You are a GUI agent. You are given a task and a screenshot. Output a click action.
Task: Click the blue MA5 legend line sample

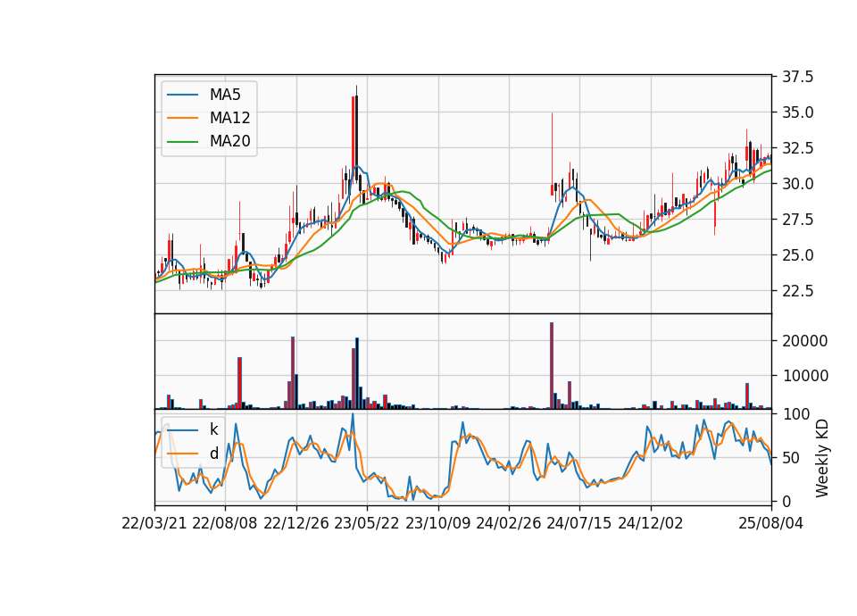pyautogui.click(x=182, y=95)
